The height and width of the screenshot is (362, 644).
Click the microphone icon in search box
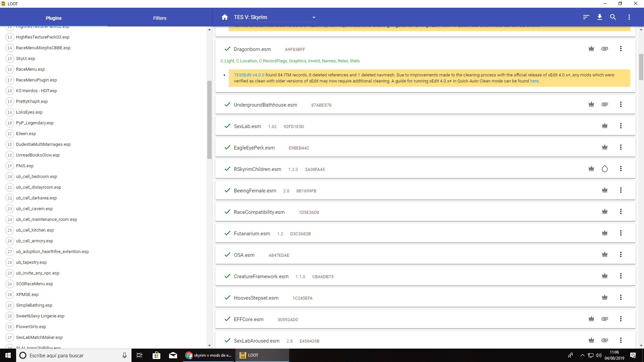pyautogui.click(x=124, y=355)
